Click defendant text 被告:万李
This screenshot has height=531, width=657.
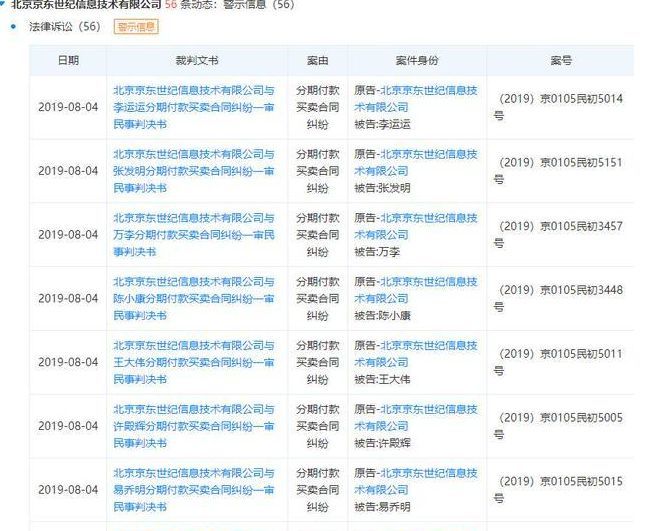point(377,252)
